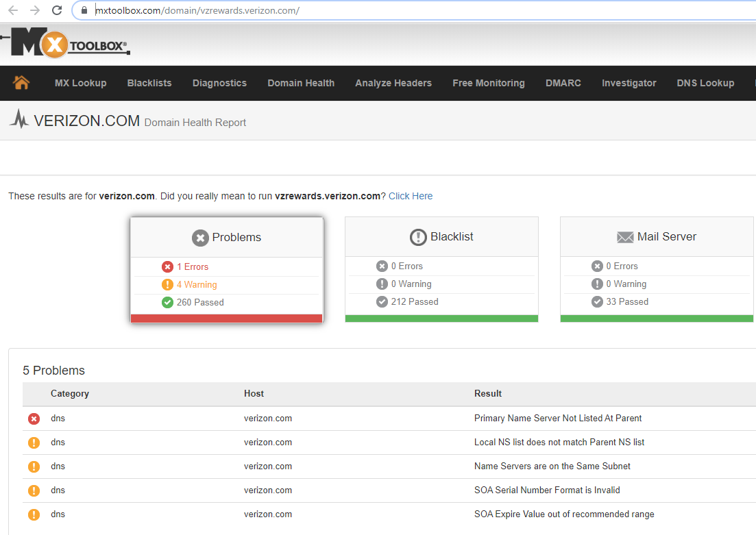
Task: Click the padlock site security icon
Action: (x=84, y=10)
